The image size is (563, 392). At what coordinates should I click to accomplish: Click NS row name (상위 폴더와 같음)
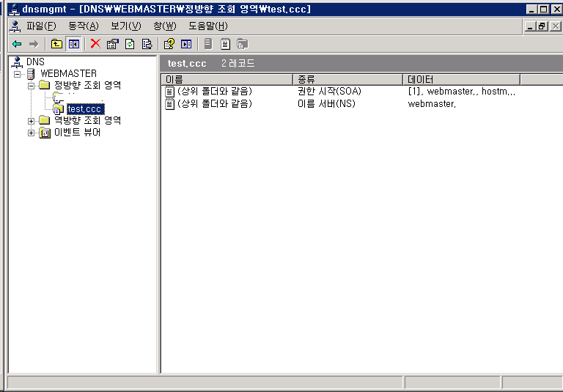pyautogui.click(x=215, y=104)
